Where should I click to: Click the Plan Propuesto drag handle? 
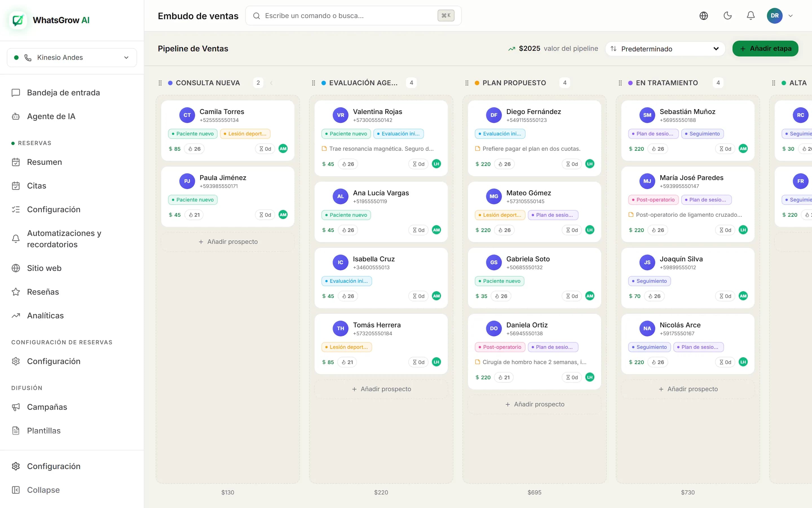(467, 83)
